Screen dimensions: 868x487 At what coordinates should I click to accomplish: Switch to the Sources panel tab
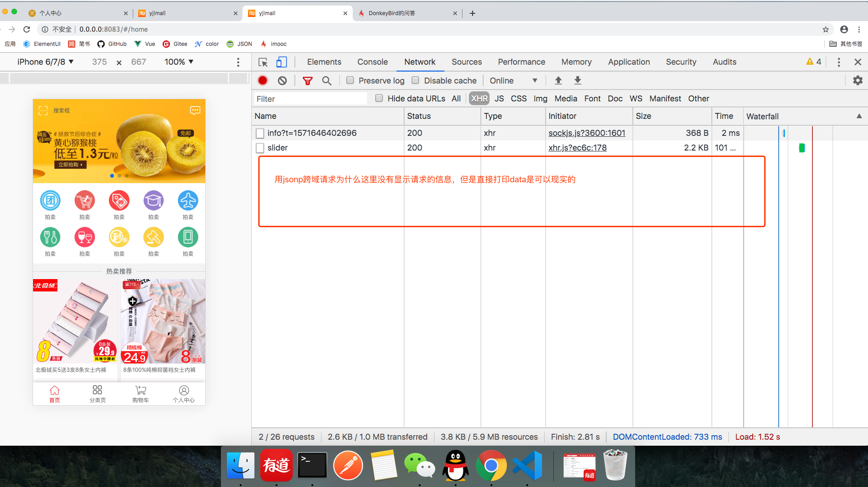click(x=467, y=62)
